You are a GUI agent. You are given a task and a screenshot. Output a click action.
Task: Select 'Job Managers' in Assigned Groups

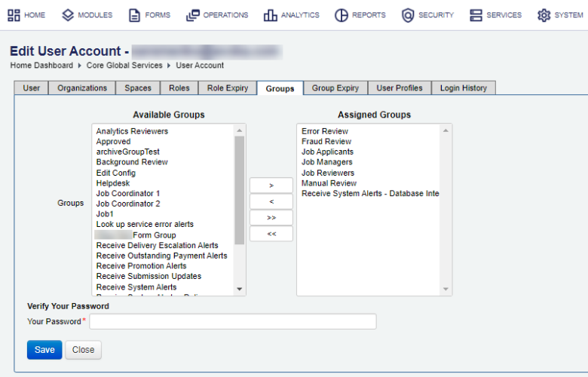[327, 162]
